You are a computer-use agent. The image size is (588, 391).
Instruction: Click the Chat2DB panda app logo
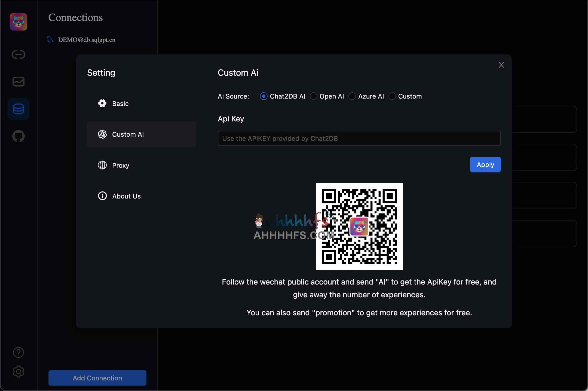(x=18, y=22)
